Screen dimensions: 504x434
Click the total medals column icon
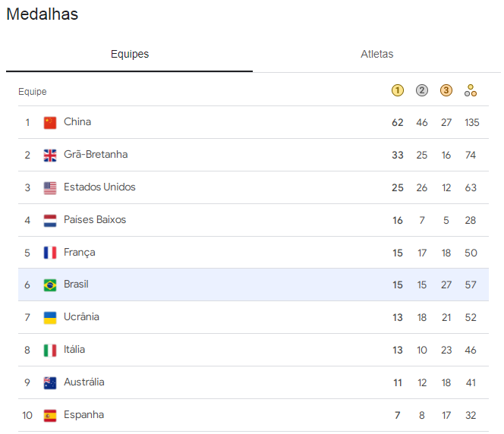click(x=471, y=90)
